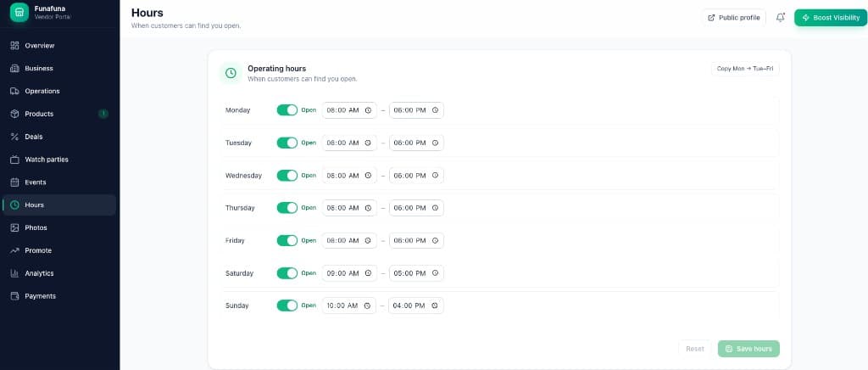This screenshot has height=370, width=868.
Task: Toggle Sunday open switch
Action: 287,306
